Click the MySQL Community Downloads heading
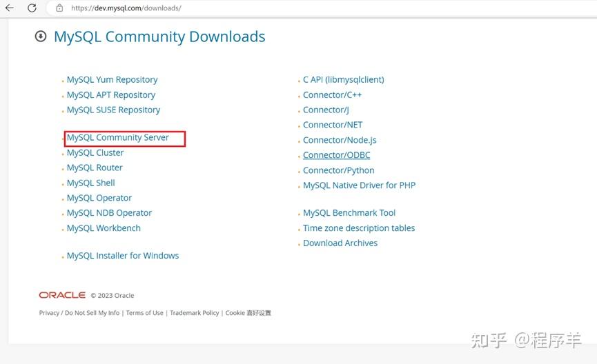 (159, 37)
